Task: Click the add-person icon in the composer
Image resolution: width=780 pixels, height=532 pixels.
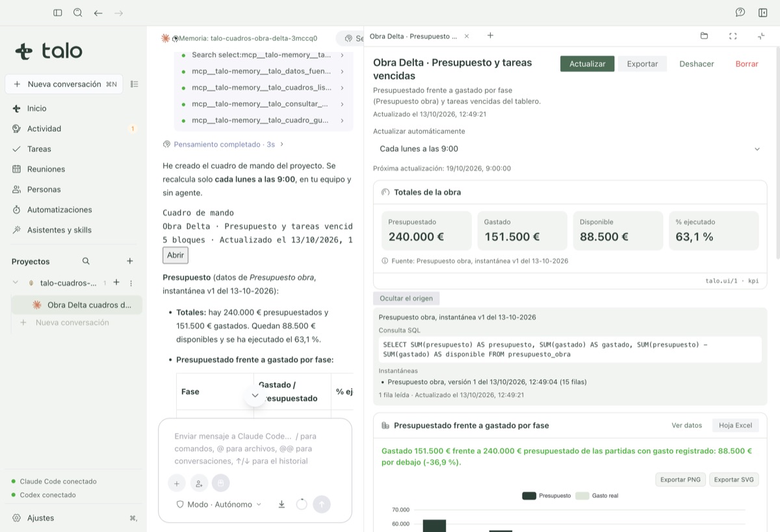Action: pos(199,483)
